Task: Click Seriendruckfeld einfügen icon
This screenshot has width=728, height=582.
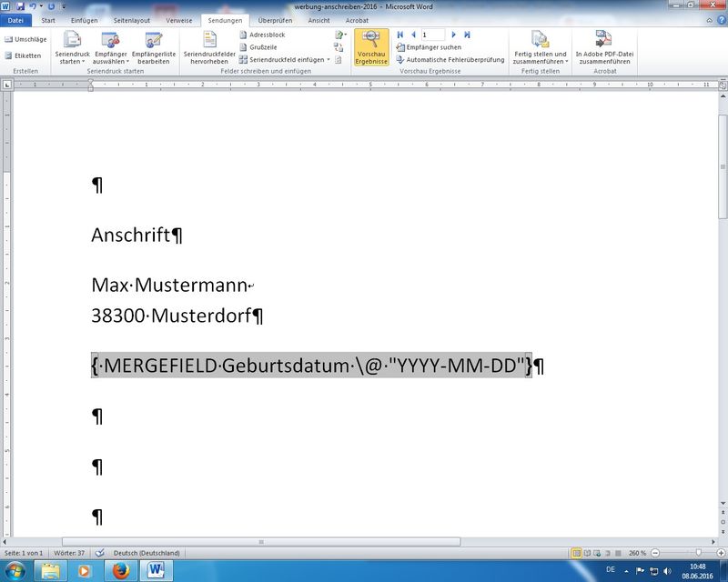Action: [x=243, y=60]
